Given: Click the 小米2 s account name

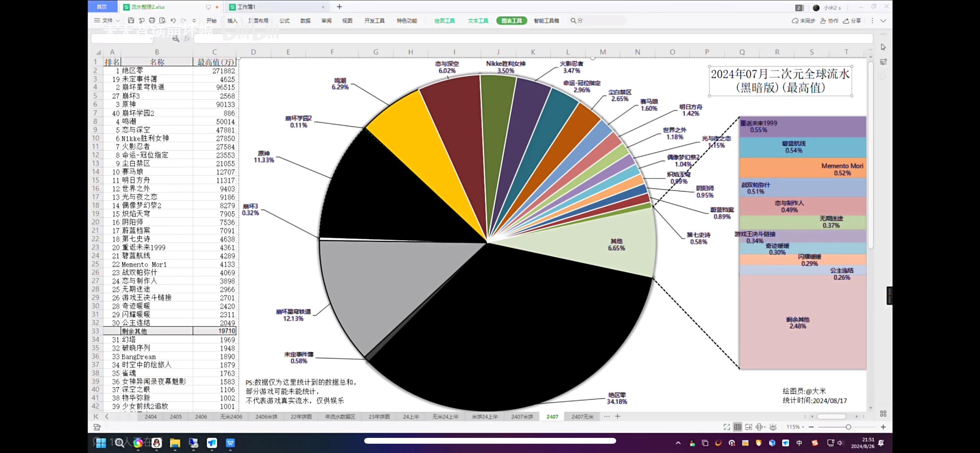Looking at the screenshot, I should 832,7.
